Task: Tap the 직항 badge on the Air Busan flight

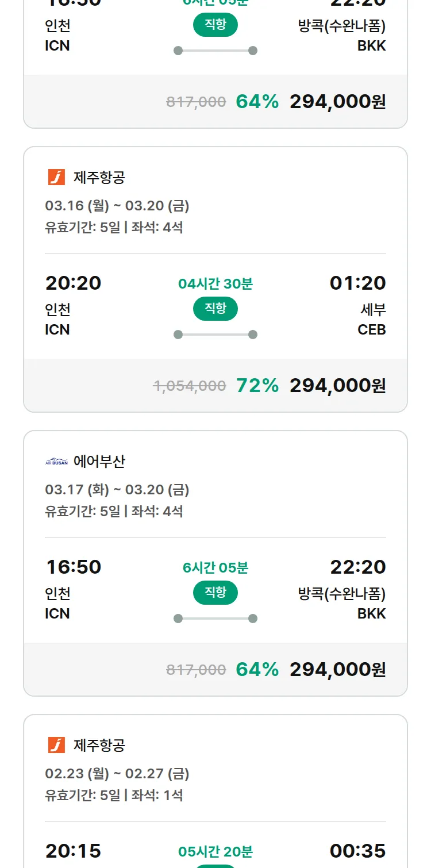Action: coord(215,593)
